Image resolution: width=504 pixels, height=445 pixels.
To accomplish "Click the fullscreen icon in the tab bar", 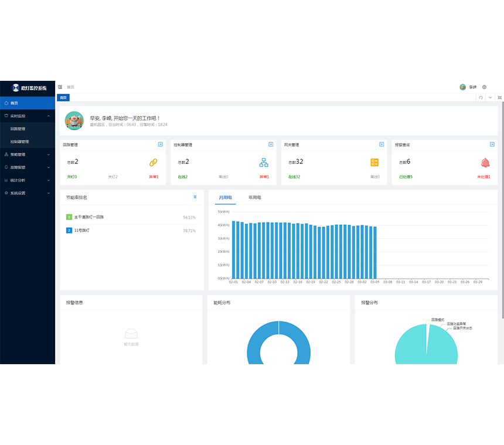I will (x=499, y=98).
